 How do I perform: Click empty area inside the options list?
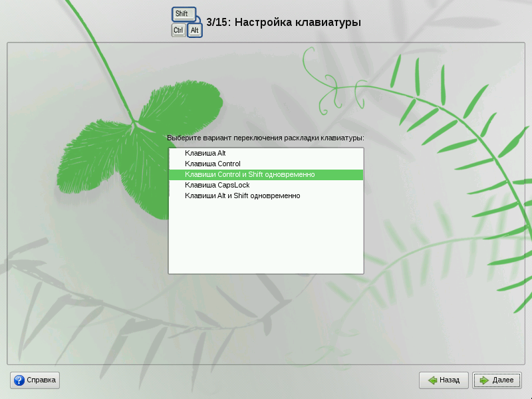[x=266, y=239]
